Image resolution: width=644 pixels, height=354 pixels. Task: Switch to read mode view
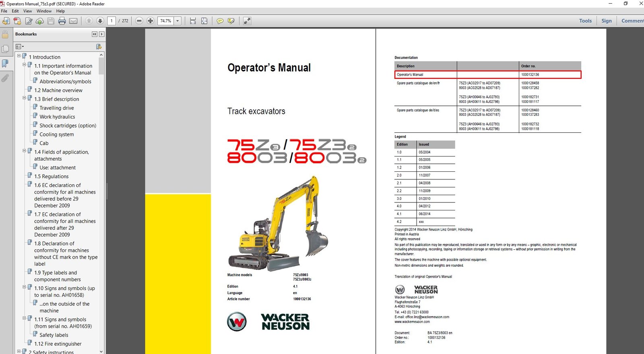[247, 21]
